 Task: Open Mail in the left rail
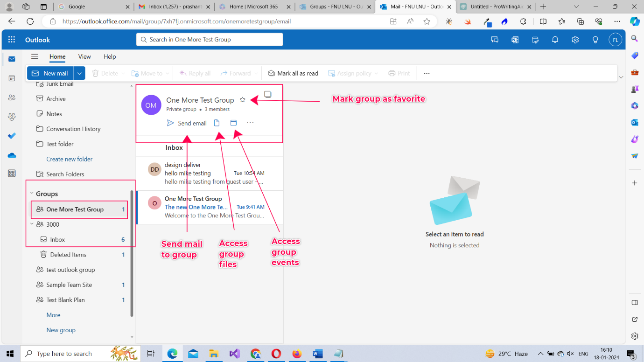[12, 59]
